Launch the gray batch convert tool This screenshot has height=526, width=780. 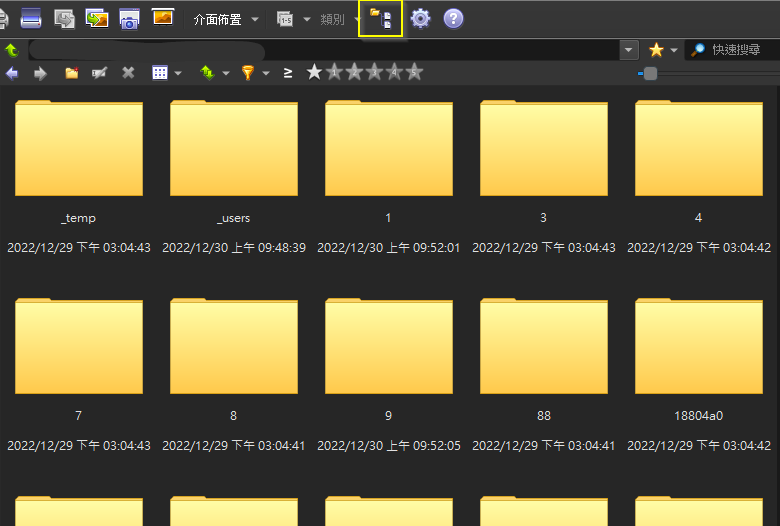click(x=64, y=19)
